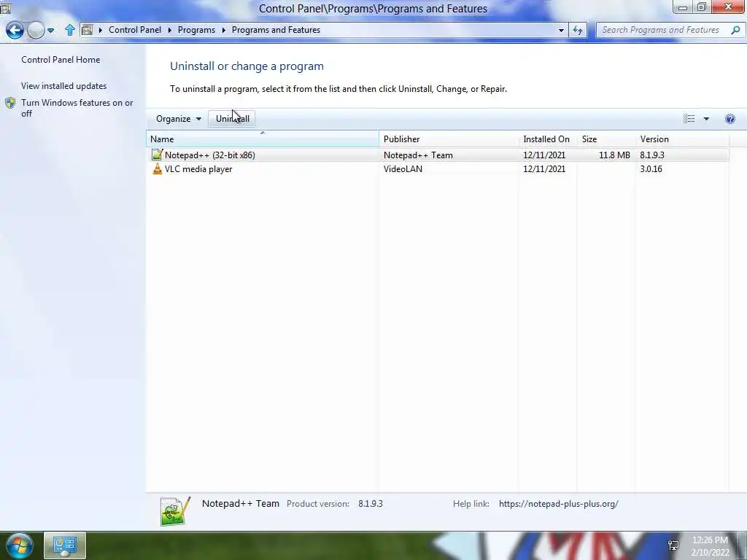Close the Programs and Features window

click(729, 7)
